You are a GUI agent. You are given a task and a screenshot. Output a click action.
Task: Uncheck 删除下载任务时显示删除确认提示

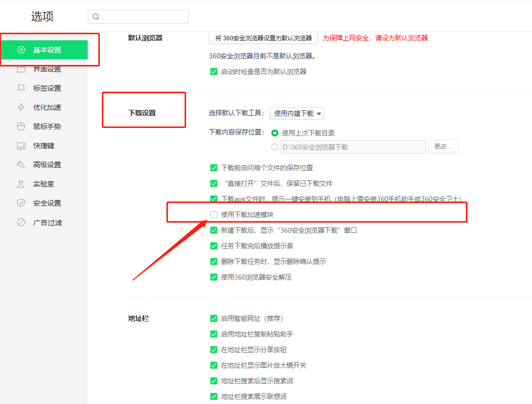point(214,261)
